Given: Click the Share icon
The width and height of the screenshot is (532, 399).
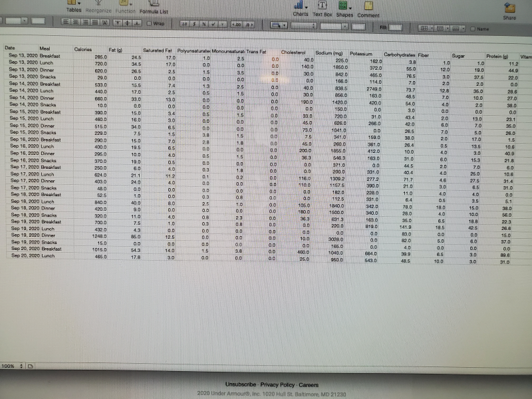Looking at the screenshot, I should click(509, 11).
